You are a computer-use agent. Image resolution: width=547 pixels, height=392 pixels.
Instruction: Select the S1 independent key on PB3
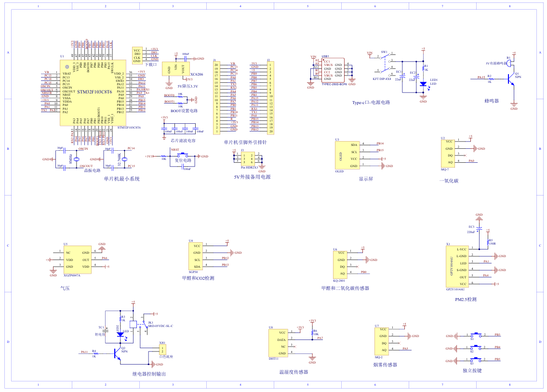click(x=472, y=335)
